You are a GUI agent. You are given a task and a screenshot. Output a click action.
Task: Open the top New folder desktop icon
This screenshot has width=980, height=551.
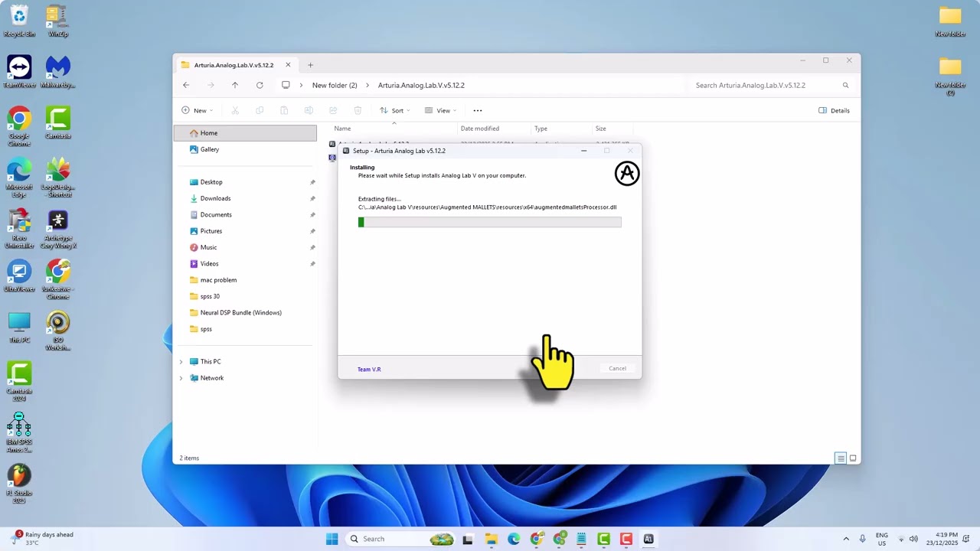point(950,21)
